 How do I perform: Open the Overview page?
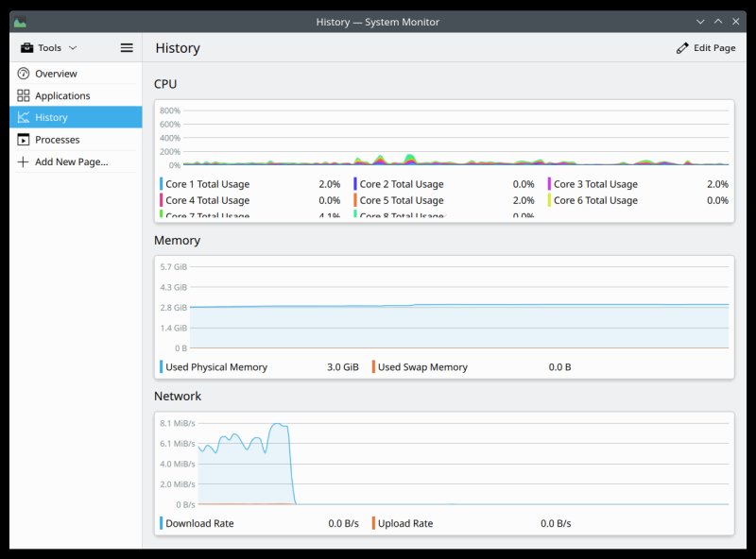pyautogui.click(x=55, y=73)
